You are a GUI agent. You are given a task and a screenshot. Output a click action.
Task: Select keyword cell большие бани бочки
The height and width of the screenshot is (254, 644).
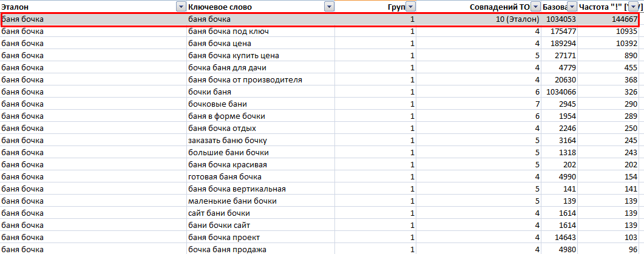tap(228, 153)
